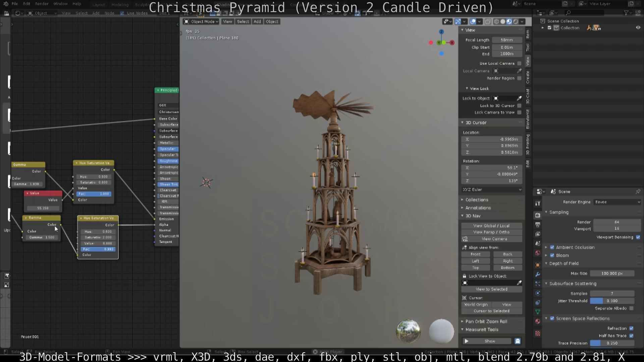
Task: Open the World properties tab icon
Action: coord(538,253)
